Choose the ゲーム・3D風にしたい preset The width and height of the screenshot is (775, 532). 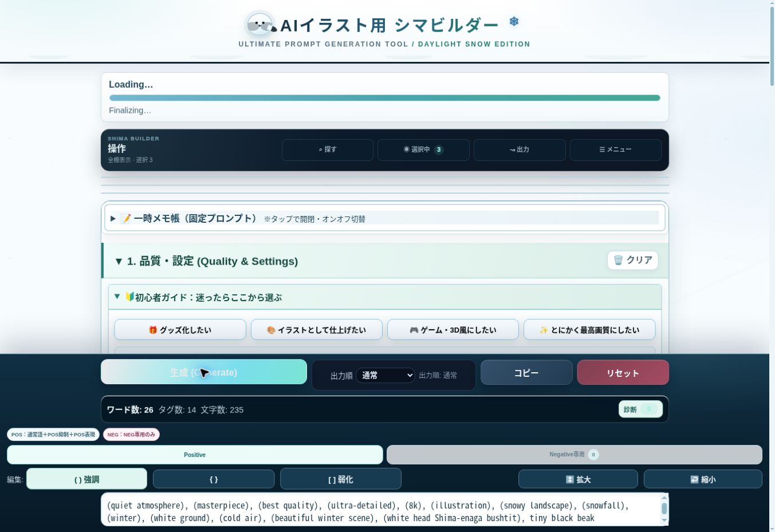(x=453, y=330)
